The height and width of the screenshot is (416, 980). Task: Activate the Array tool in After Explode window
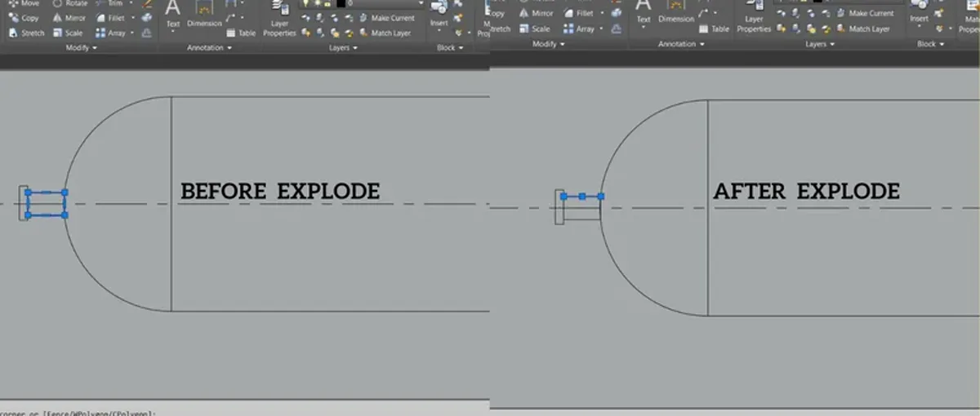579,29
